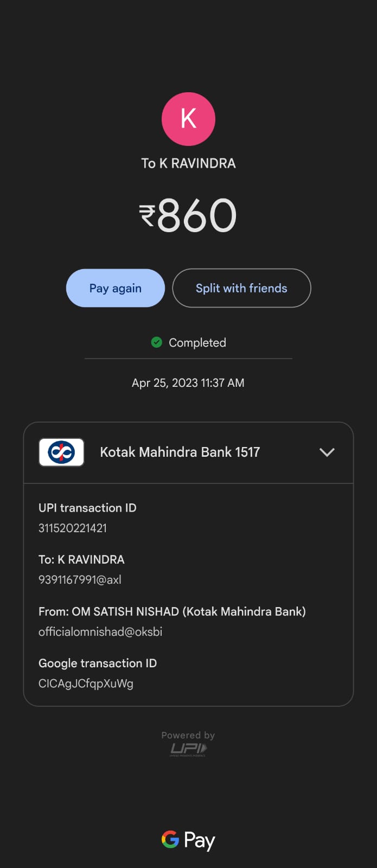
Task: Open Kotak Mahindra Bank 1517 account row
Action: click(x=180, y=452)
